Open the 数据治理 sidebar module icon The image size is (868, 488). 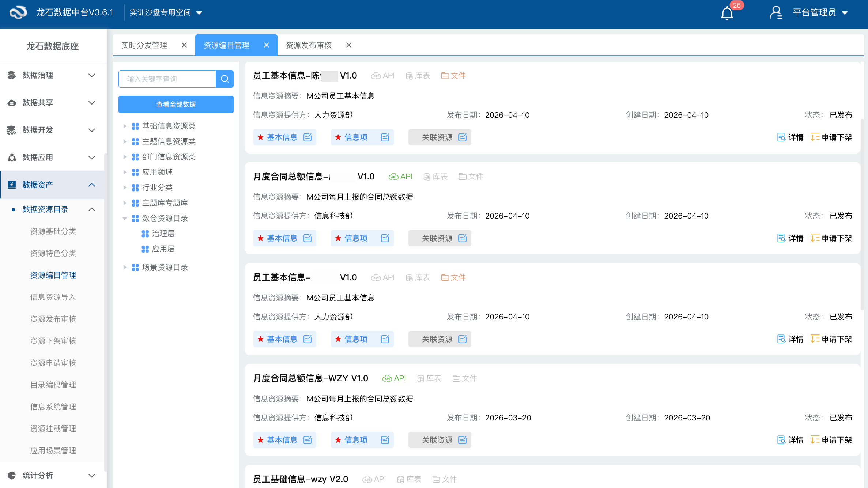11,75
